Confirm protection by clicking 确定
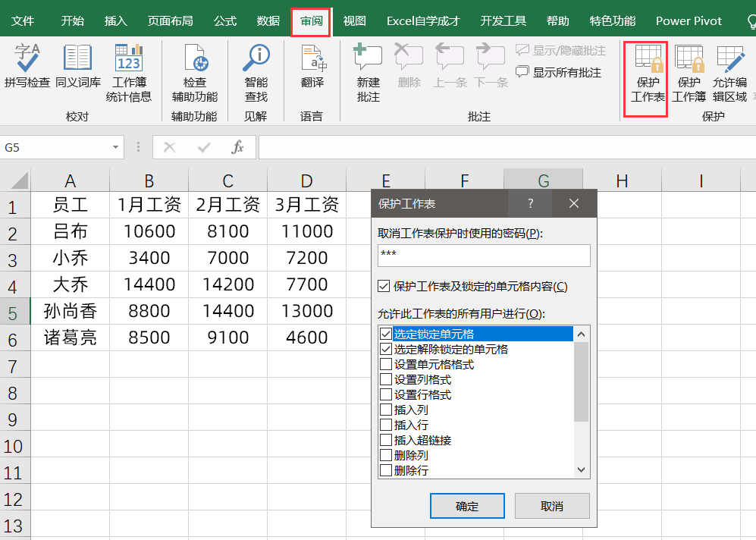The width and height of the screenshot is (756, 540). [x=467, y=505]
